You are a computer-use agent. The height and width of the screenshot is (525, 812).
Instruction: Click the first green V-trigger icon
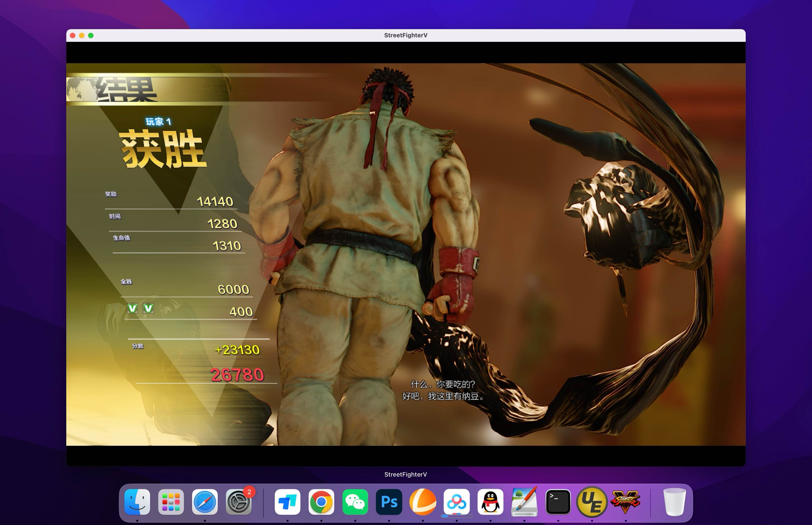(x=132, y=308)
